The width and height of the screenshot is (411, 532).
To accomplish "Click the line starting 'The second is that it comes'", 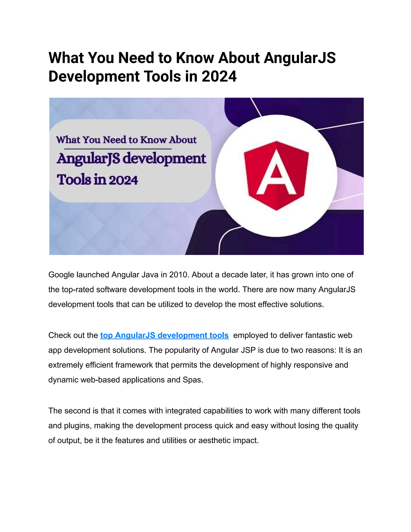I will point(204,411).
